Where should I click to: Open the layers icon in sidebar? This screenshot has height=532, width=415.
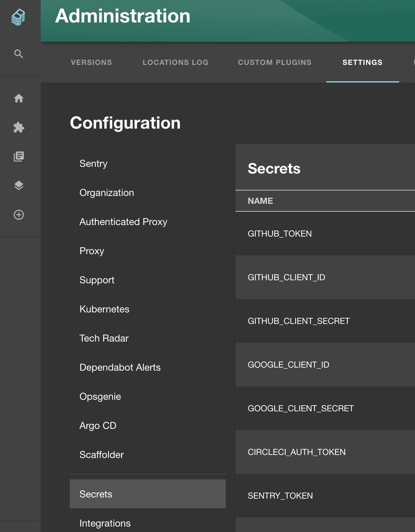tap(19, 186)
